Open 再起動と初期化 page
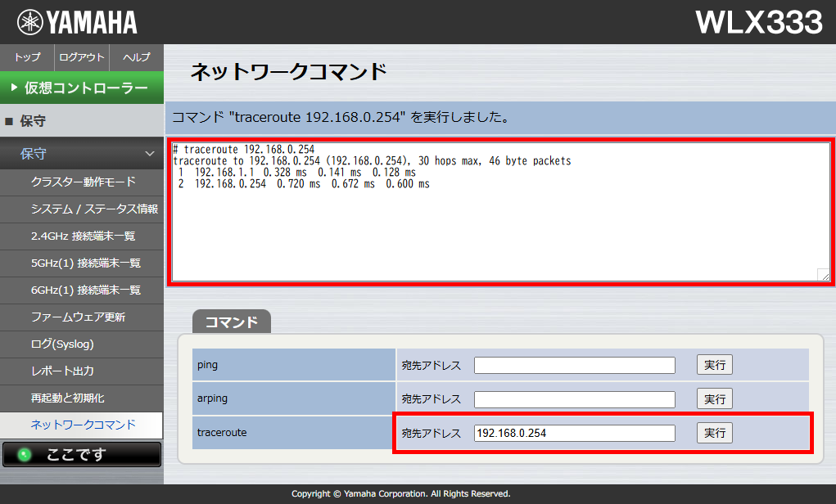 click(82, 398)
